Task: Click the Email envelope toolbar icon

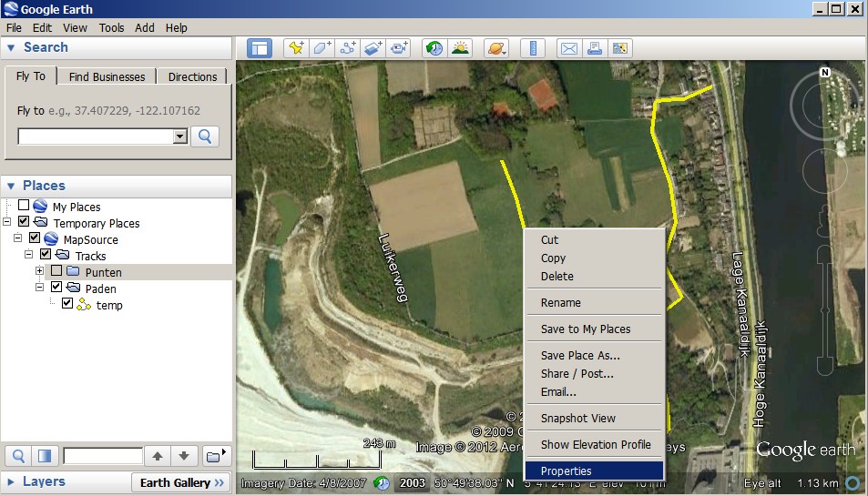Action: click(569, 48)
